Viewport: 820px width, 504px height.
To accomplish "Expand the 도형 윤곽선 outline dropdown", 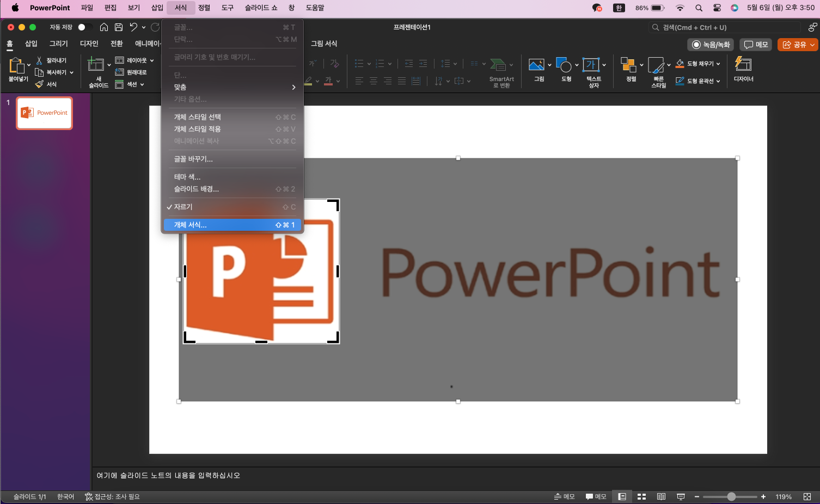I will point(718,81).
